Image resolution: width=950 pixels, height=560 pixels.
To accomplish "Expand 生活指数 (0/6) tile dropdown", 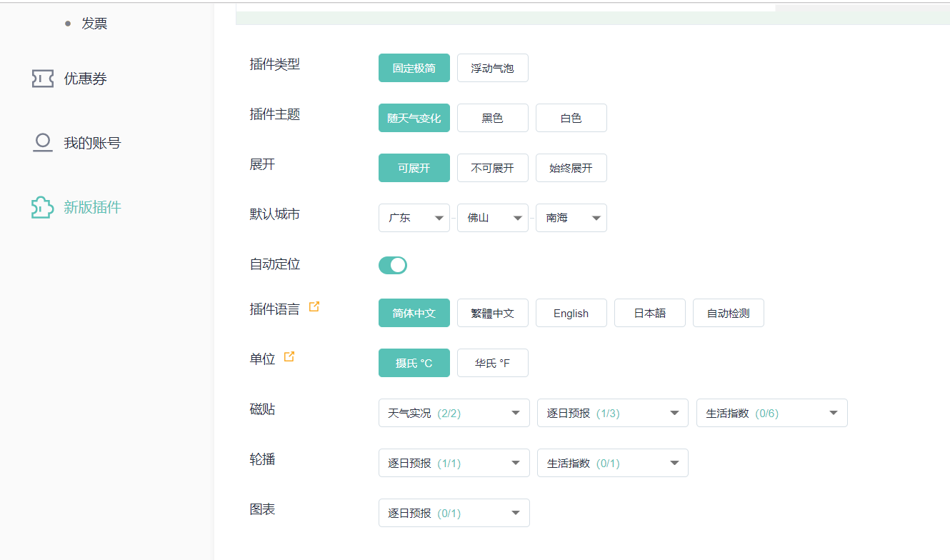I will pos(772,413).
